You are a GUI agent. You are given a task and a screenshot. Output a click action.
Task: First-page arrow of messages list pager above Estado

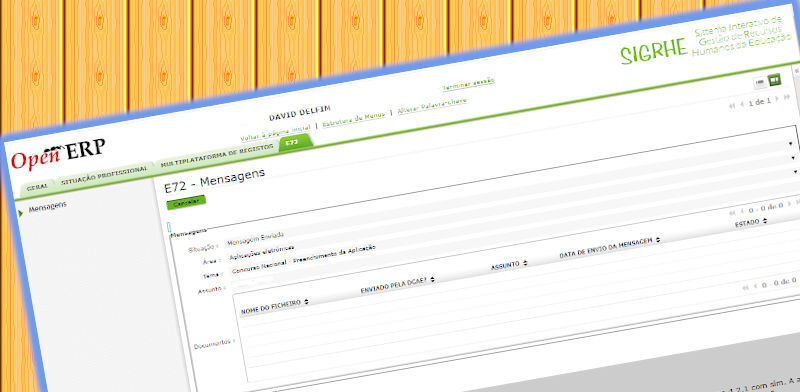click(x=732, y=212)
